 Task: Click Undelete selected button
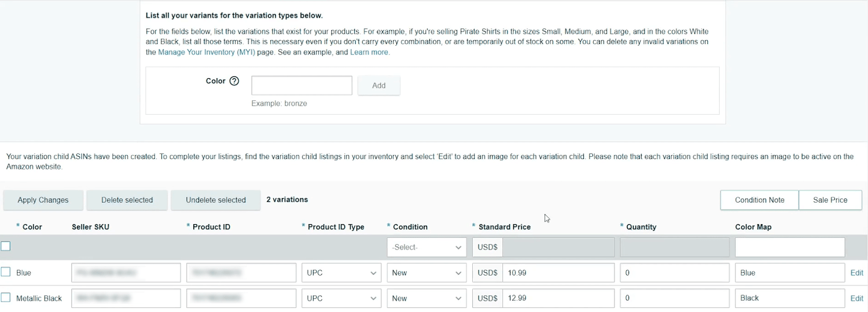pyautogui.click(x=216, y=200)
